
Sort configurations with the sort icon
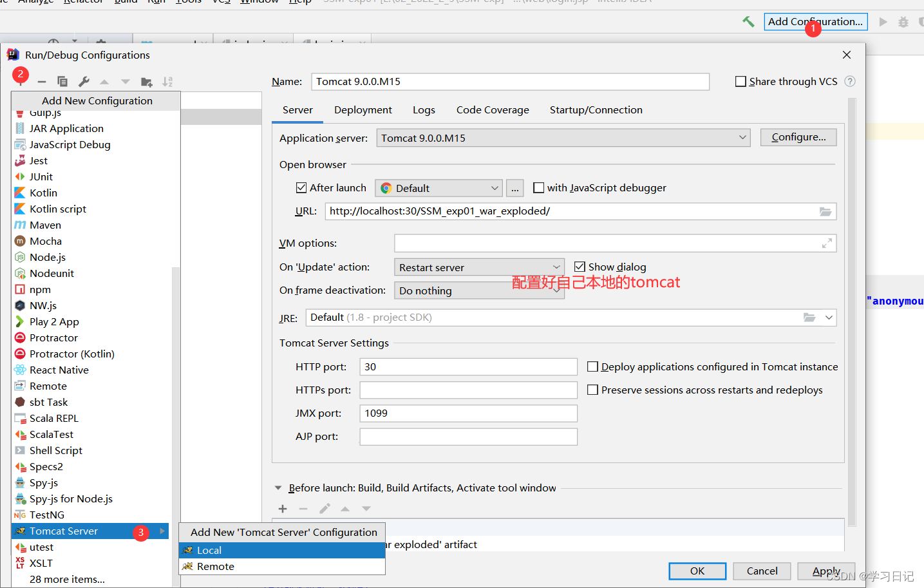click(167, 82)
